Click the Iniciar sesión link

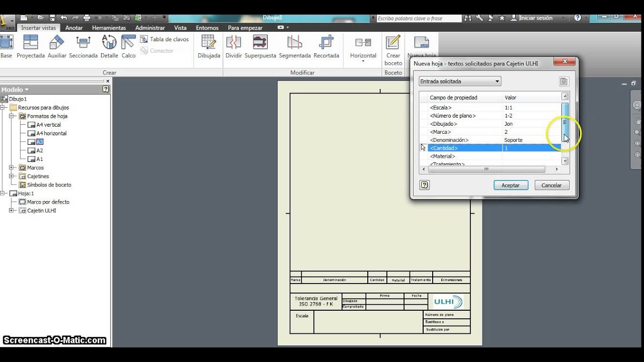(x=536, y=18)
